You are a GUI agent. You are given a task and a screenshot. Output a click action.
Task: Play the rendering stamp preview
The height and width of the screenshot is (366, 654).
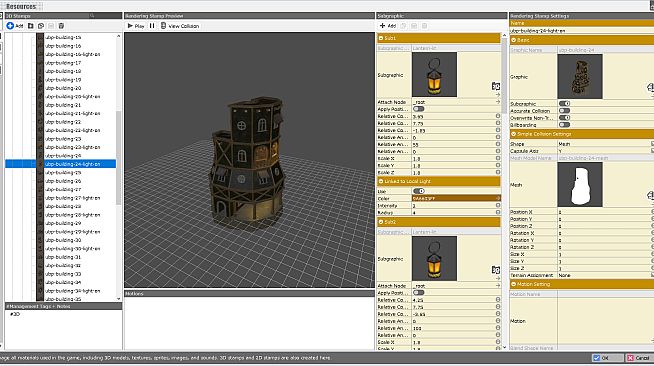pos(136,26)
